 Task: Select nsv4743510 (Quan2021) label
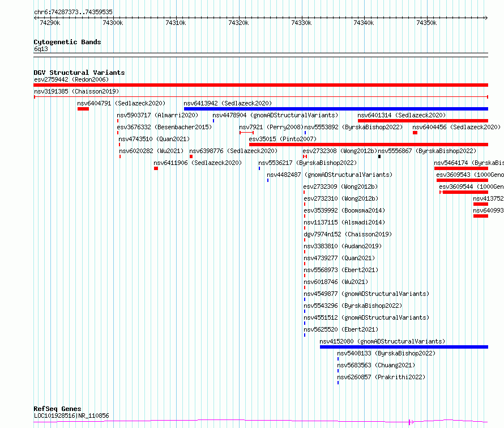tap(154, 139)
